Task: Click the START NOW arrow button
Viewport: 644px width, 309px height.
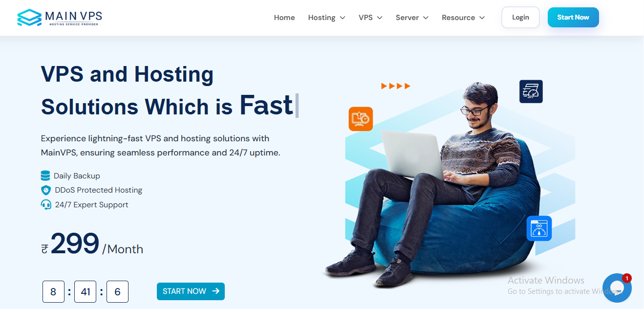Action: (191, 291)
